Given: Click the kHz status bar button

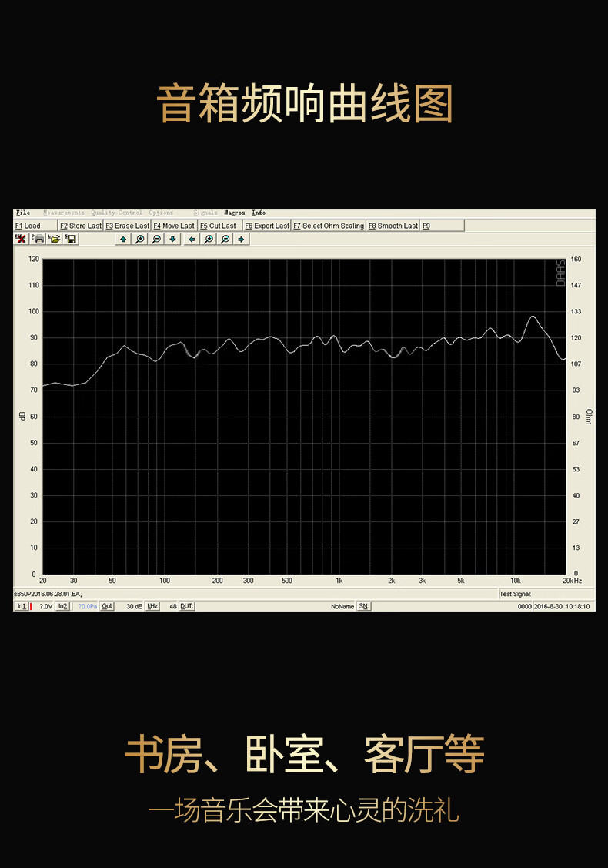Looking at the screenshot, I should click(152, 606).
